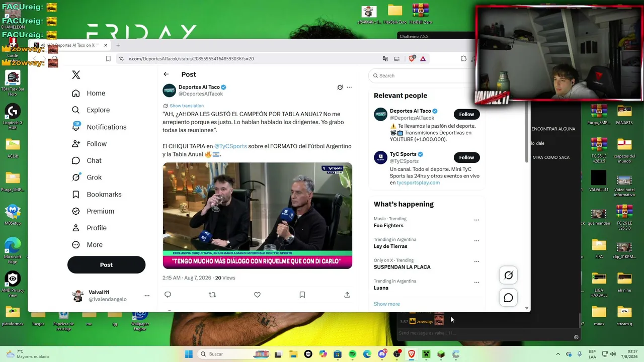Open Home in the X sidebar
This screenshot has width=644, height=362.
tap(89, 93)
